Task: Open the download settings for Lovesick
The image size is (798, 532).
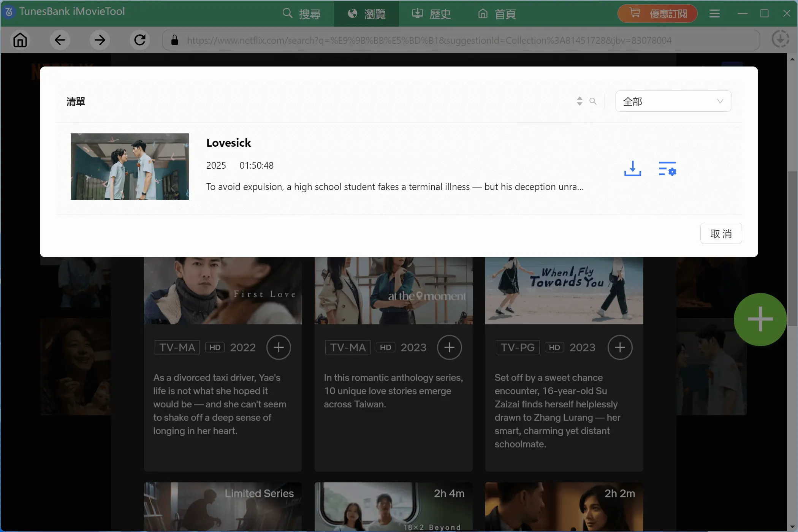Action: pyautogui.click(x=668, y=168)
